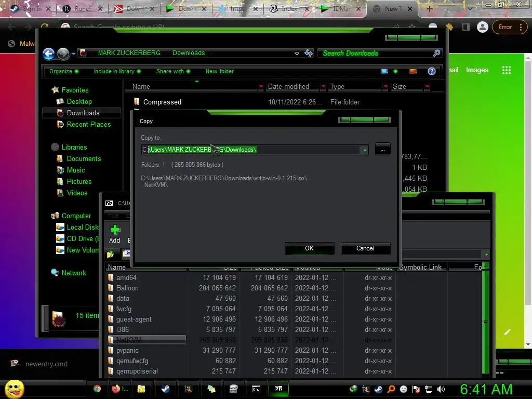Cancel the Copy dialog
532x399 pixels.
tap(365, 248)
